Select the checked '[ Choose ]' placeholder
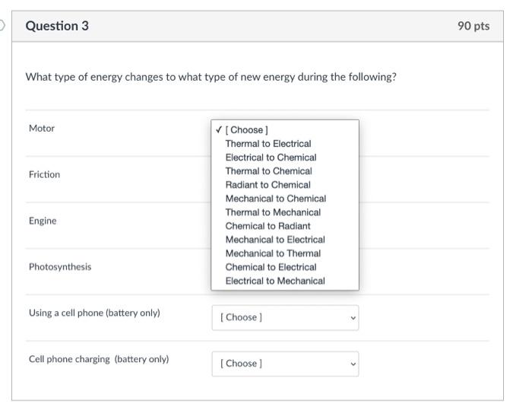532x420 pixels. [246, 130]
